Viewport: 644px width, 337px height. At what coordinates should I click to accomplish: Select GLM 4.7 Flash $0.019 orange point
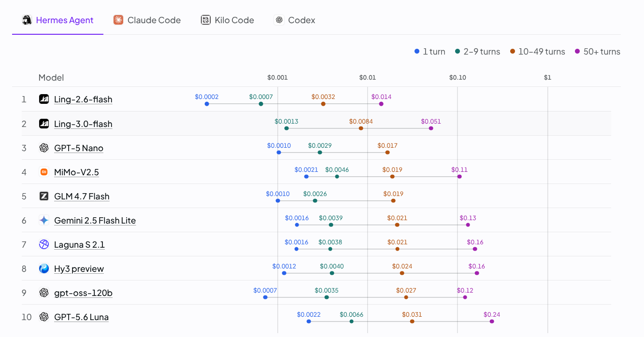(x=393, y=200)
